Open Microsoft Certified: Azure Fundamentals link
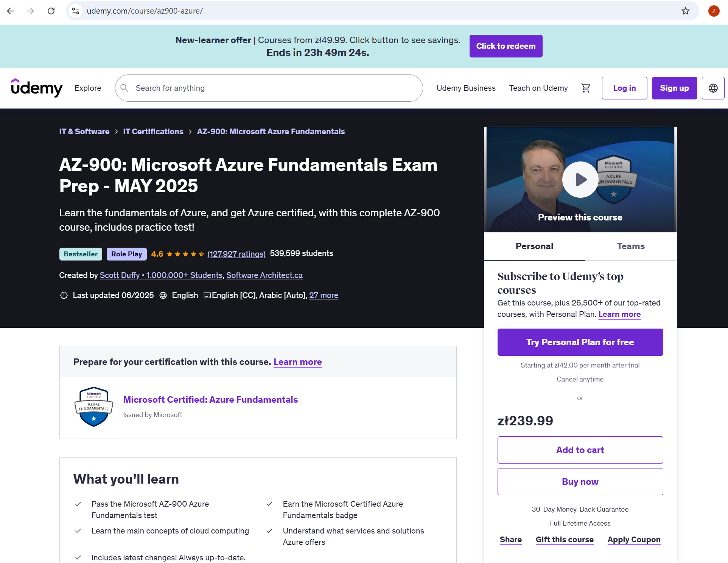Viewport: 728px width, 563px height. click(x=210, y=400)
